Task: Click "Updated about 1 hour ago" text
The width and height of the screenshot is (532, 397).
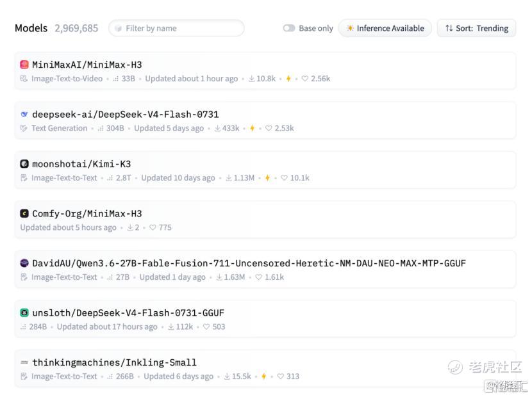Action: point(192,79)
